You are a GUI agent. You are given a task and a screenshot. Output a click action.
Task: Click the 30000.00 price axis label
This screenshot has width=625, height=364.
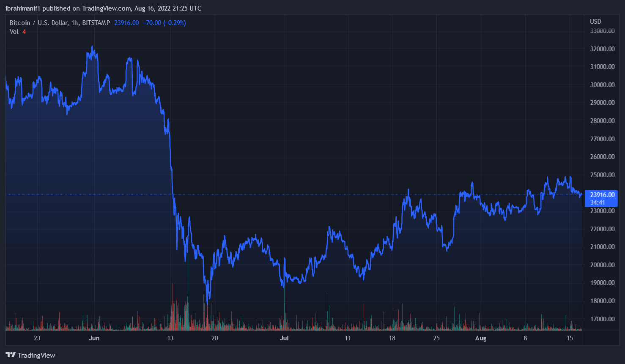(x=602, y=85)
